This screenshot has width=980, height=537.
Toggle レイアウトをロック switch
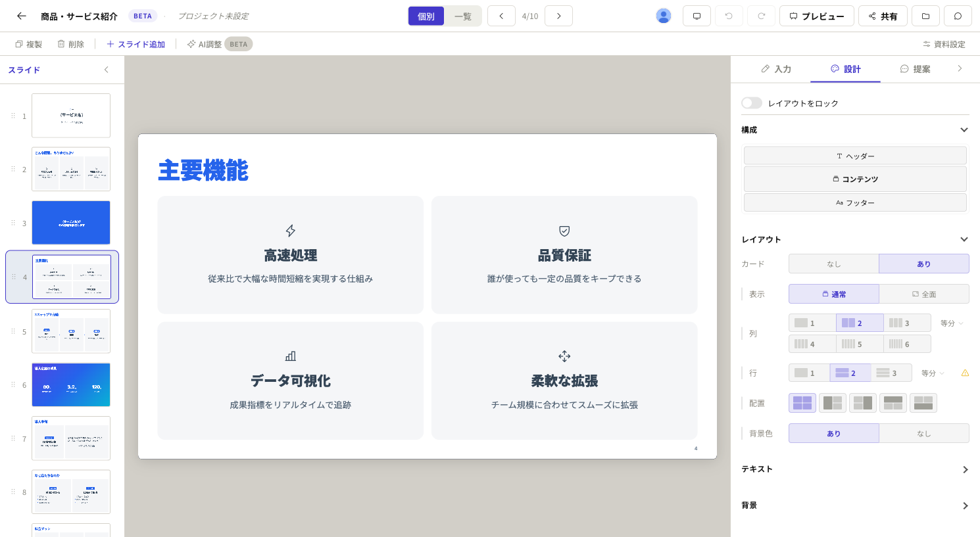[752, 103]
